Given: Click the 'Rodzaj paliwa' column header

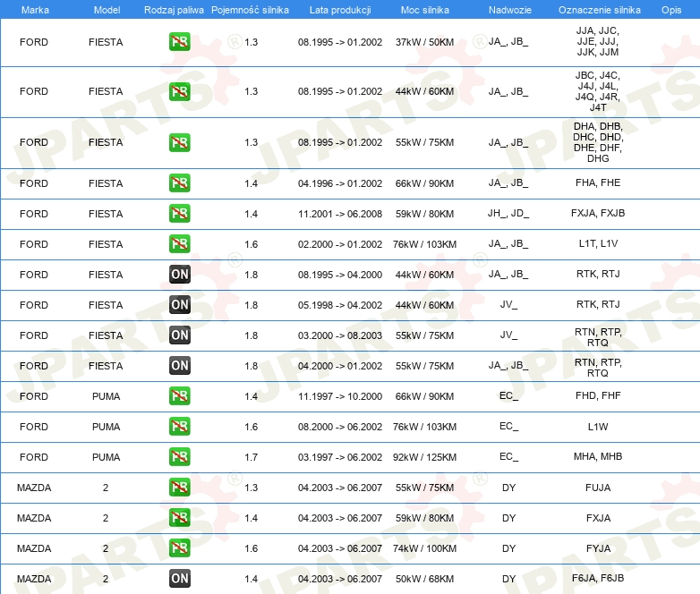Looking at the screenshot, I should point(173,9).
